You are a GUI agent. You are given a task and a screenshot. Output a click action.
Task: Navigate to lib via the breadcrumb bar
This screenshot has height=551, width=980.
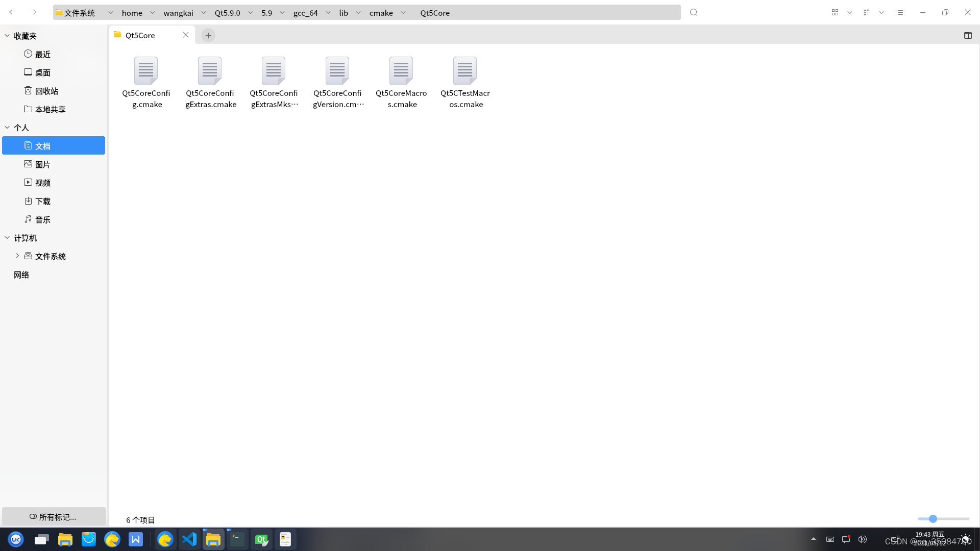click(343, 12)
